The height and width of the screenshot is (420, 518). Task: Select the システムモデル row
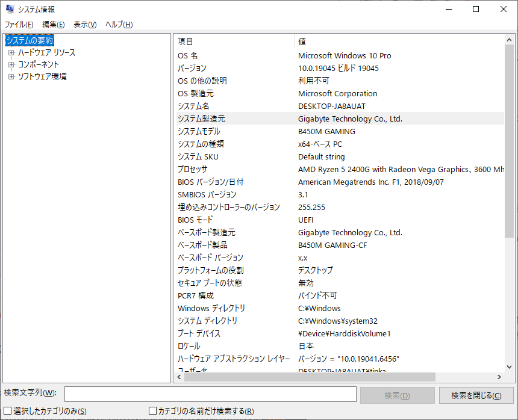(x=340, y=131)
